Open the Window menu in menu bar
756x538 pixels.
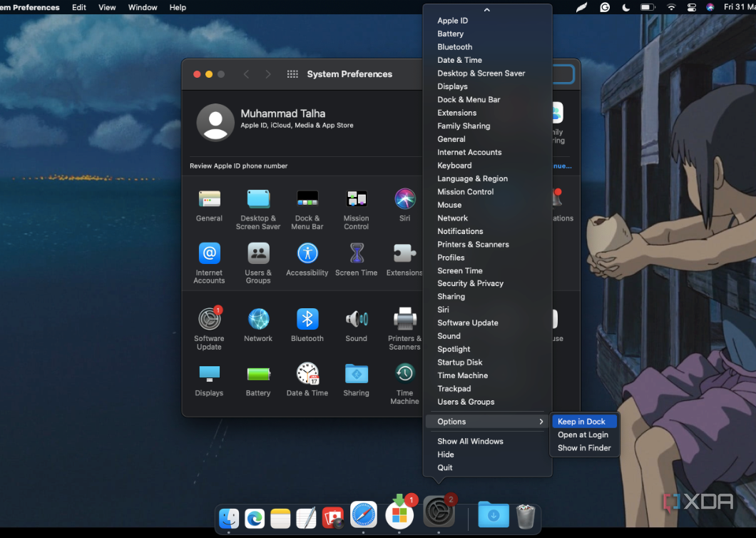click(x=143, y=7)
